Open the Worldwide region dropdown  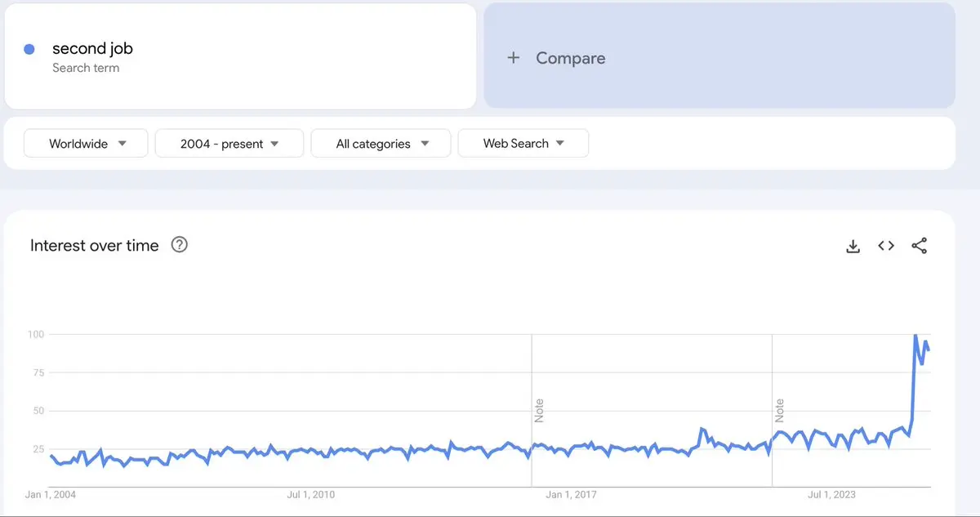point(86,143)
